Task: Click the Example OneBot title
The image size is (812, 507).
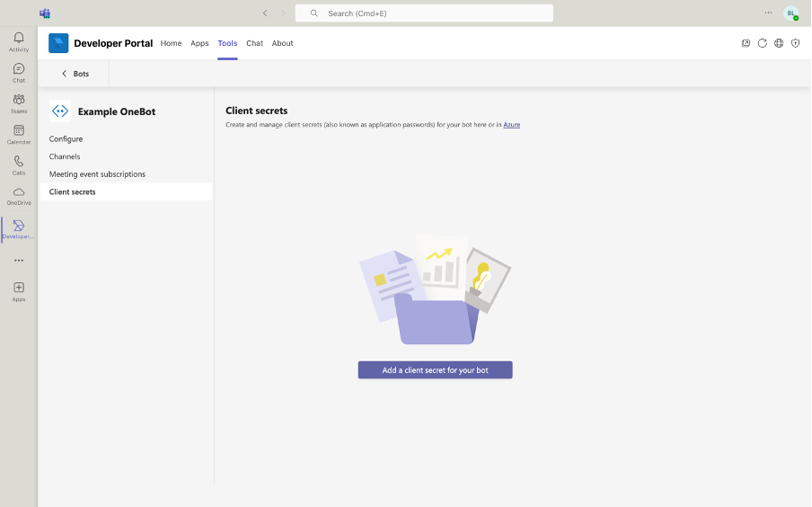Action: pyautogui.click(x=117, y=111)
